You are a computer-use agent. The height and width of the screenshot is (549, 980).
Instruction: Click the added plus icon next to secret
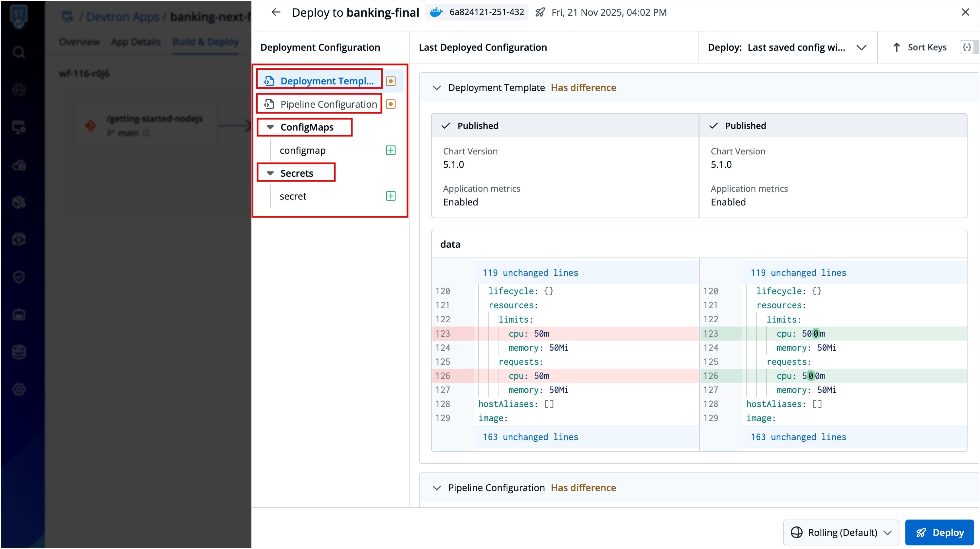coord(391,196)
